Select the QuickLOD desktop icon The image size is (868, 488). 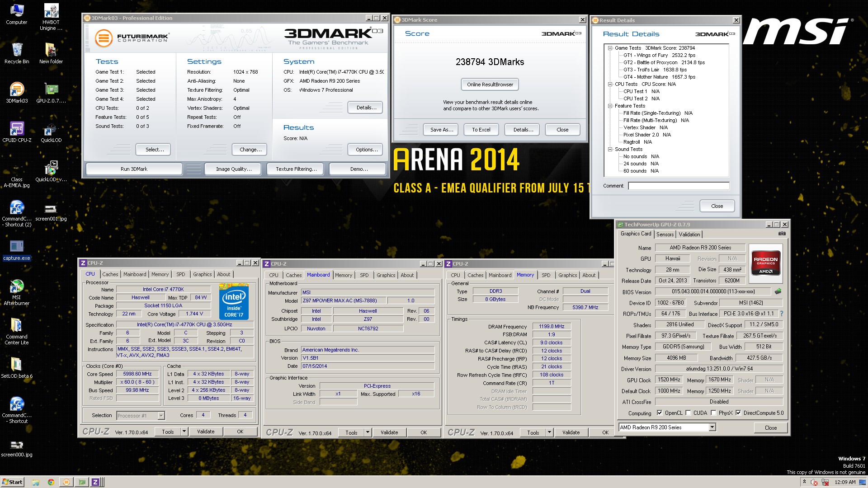pyautogui.click(x=51, y=132)
